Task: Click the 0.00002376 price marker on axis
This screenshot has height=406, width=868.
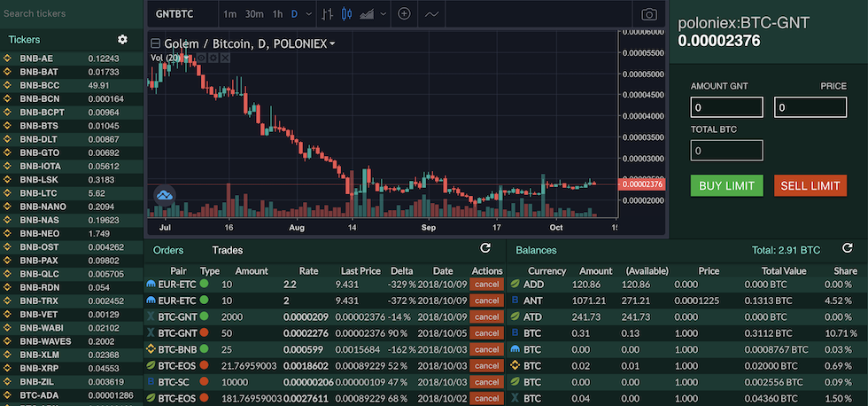Action: click(x=642, y=184)
